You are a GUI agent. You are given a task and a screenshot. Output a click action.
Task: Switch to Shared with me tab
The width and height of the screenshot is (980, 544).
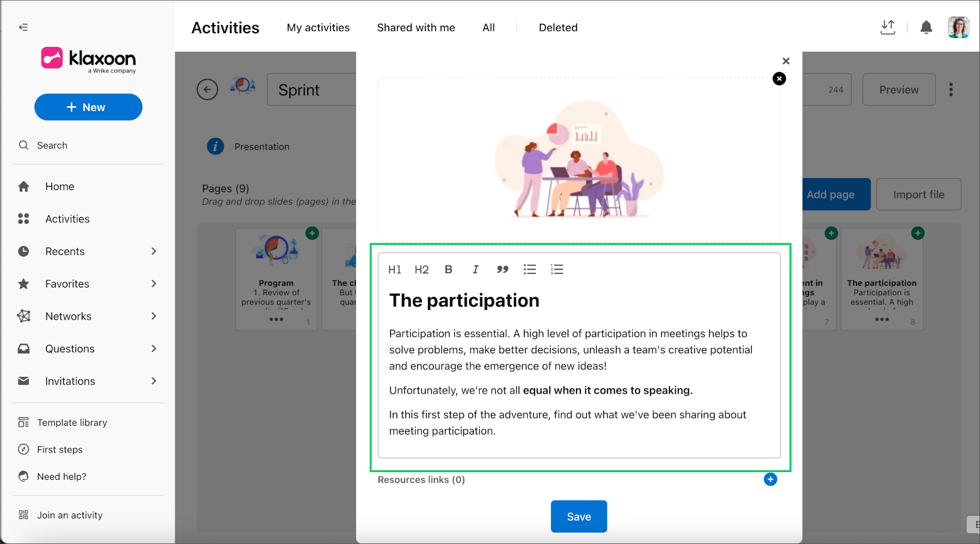[x=416, y=28]
